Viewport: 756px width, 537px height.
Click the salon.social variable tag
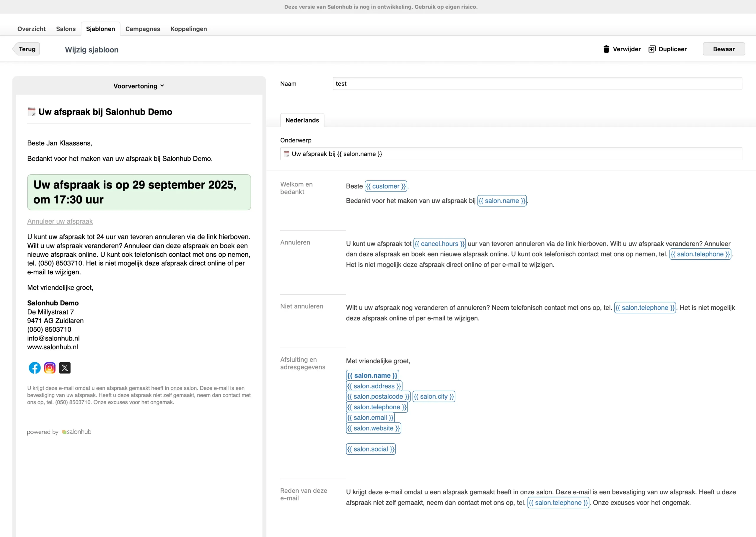(371, 449)
